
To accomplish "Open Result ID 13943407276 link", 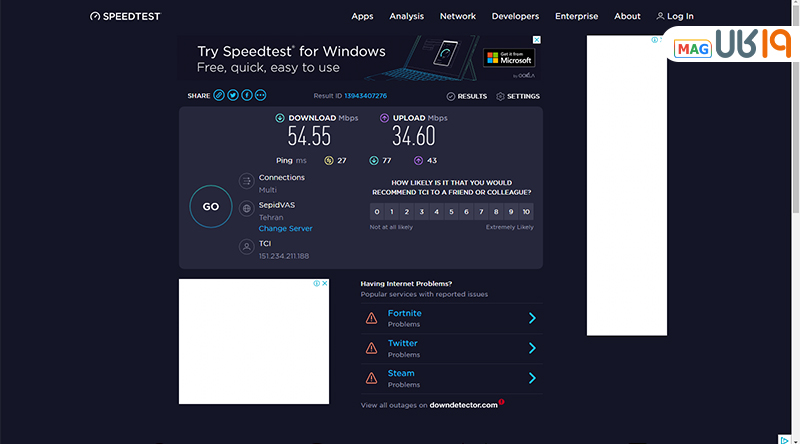I will [x=365, y=96].
